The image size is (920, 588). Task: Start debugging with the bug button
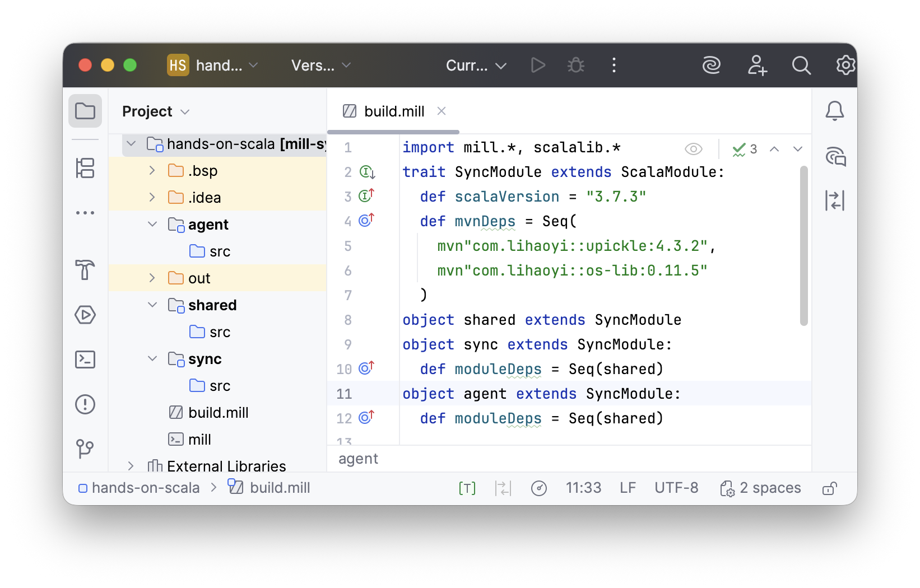(575, 65)
